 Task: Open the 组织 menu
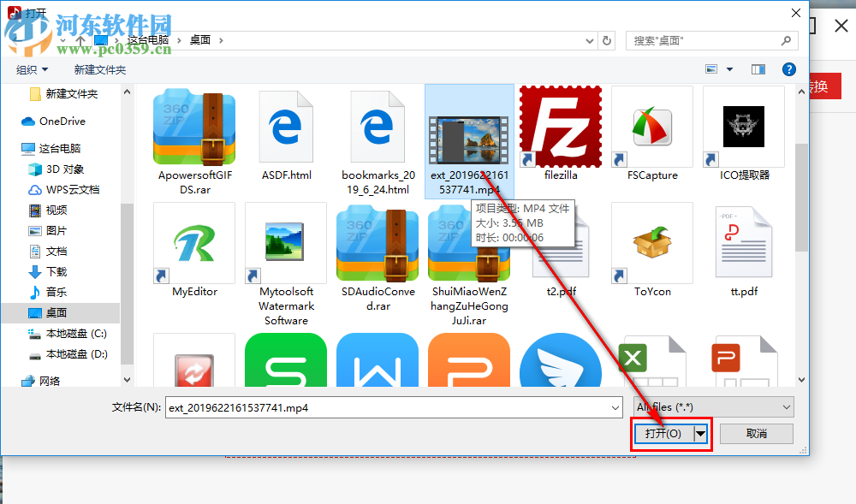click(x=32, y=70)
